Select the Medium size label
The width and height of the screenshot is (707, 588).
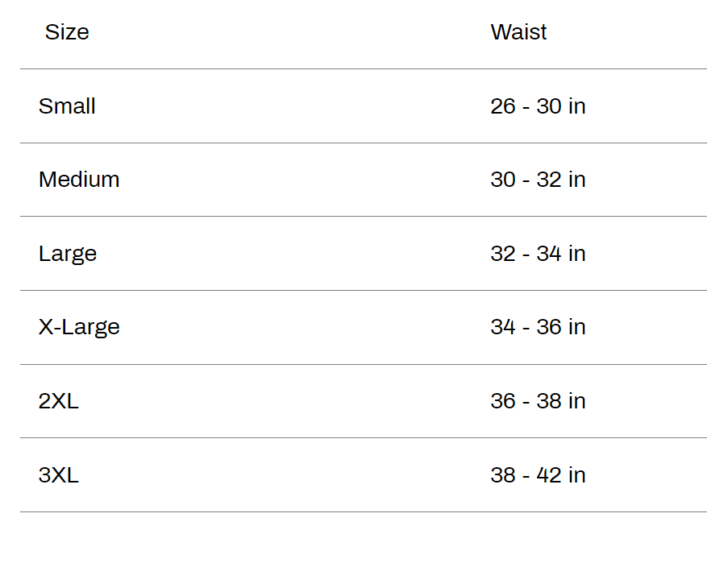pyautogui.click(x=79, y=180)
